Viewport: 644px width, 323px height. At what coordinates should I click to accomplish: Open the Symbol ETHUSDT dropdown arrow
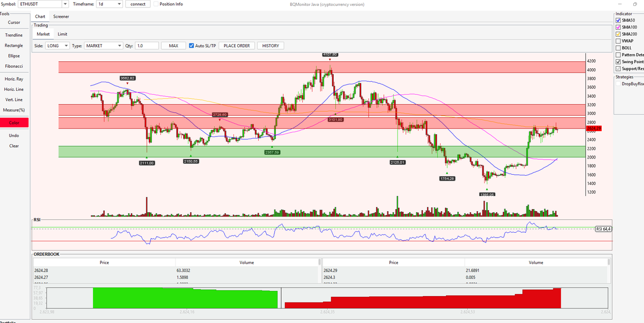(65, 4)
